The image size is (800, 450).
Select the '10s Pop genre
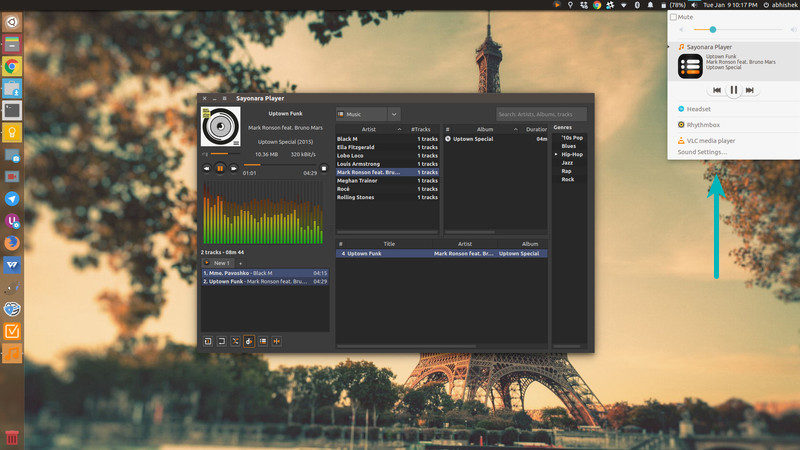[x=572, y=138]
